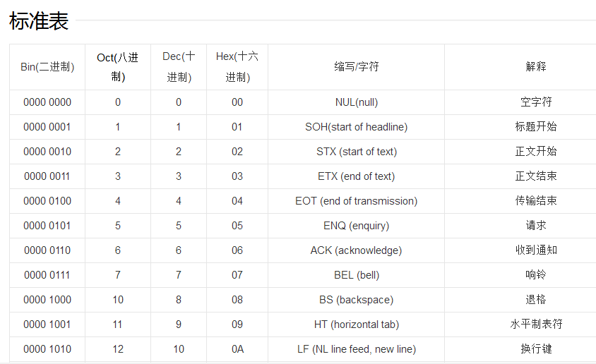Select binary cell 0000 0111
The image size is (596, 364).
47,275
